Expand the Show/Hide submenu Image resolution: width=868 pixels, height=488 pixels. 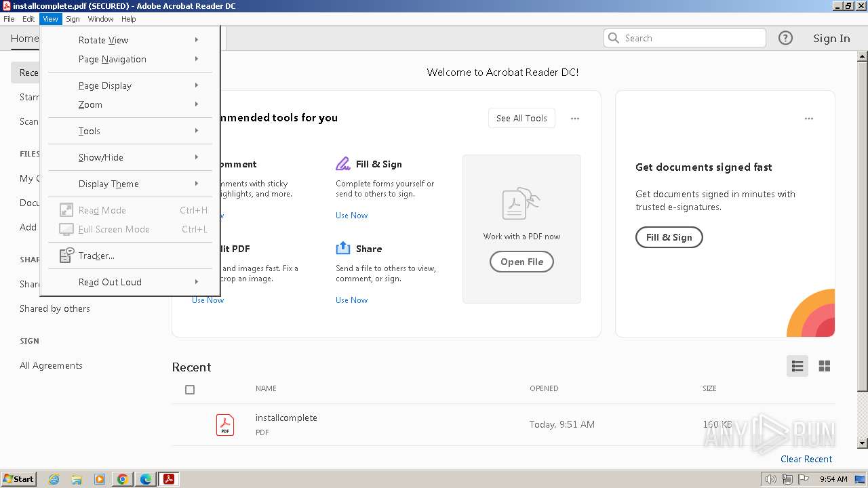pos(130,157)
